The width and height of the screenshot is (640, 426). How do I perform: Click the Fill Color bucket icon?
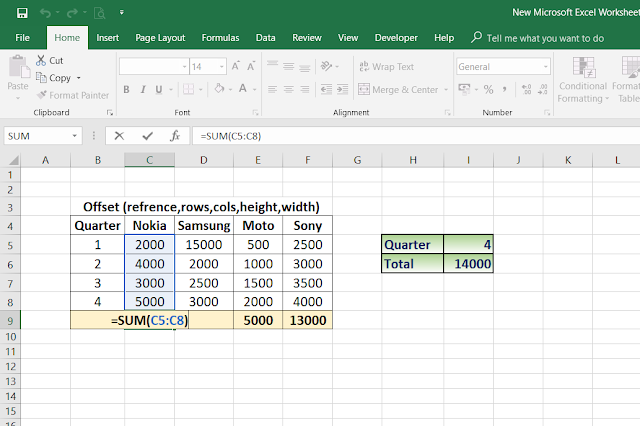click(220, 88)
